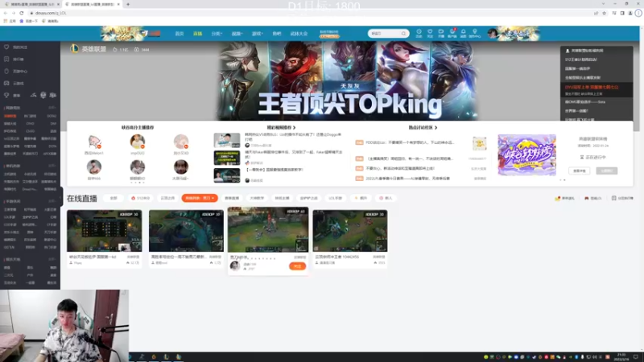This screenshot has height=362, width=644.
Task: Select the S12 filter tag with flame icon
Action: tap(140, 198)
